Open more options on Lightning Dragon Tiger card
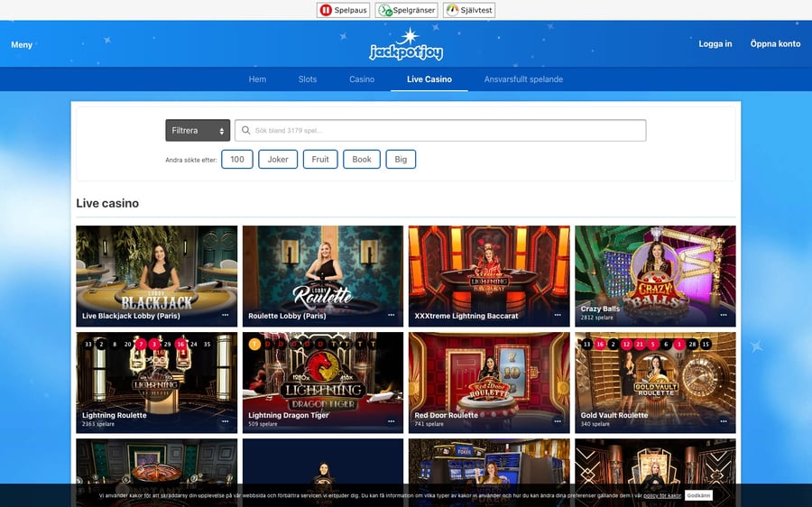This screenshot has height=507, width=812. pyautogui.click(x=392, y=421)
